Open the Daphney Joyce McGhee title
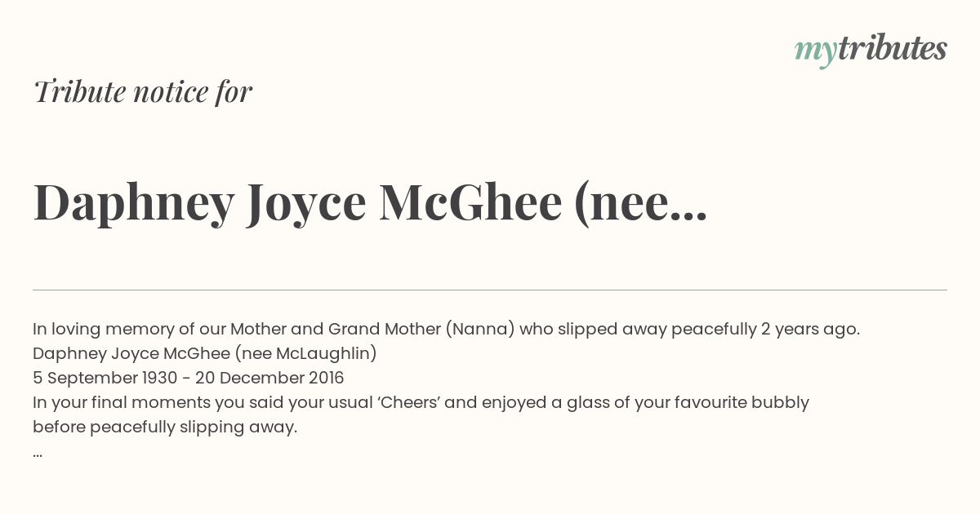The height and width of the screenshot is (514, 980). (370, 202)
